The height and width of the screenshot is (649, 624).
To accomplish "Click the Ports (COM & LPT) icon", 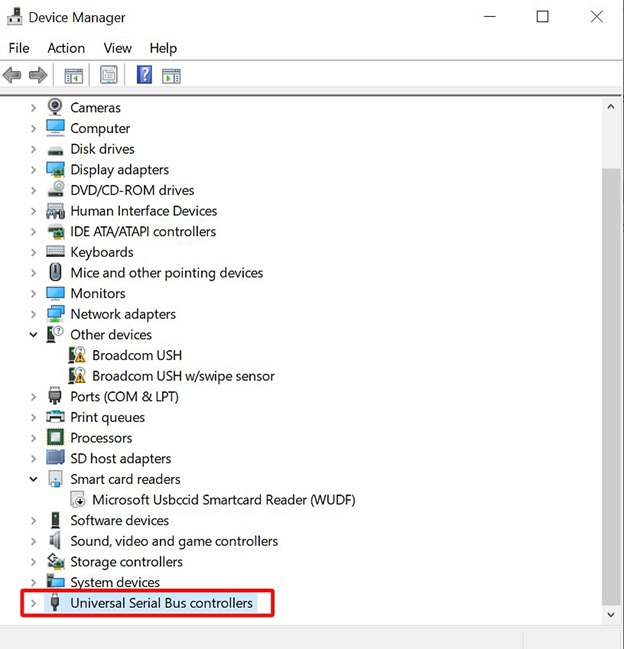I will tap(55, 396).
